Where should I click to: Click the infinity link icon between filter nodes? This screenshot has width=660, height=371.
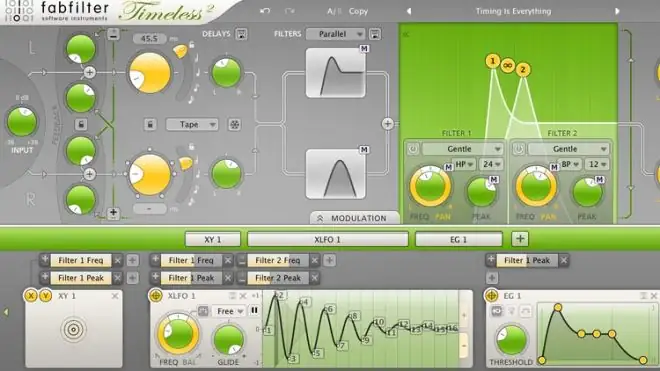pos(508,66)
